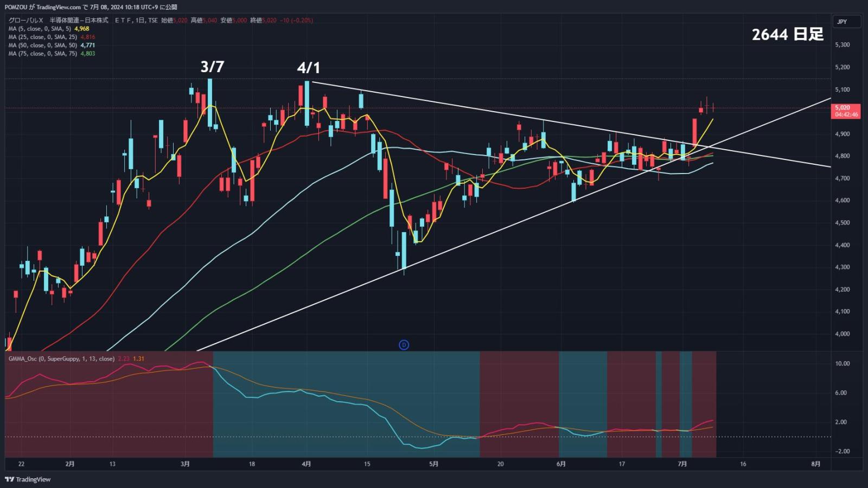Click the TradingView logo at bottom left

pyautogui.click(x=28, y=479)
